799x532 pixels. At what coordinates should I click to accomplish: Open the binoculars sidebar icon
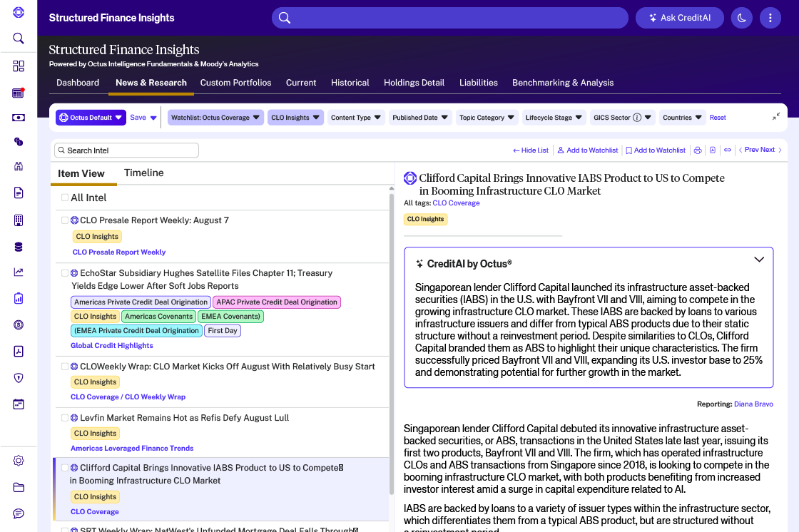[x=19, y=166]
